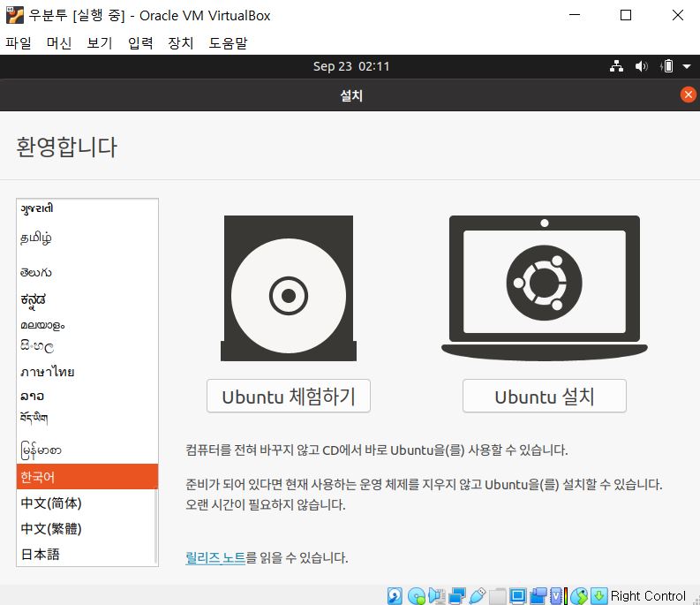Image resolution: width=700 pixels, height=605 pixels.
Task: Click the Sep 23 02:11 clock
Action: pyautogui.click(x=351, y=66)
